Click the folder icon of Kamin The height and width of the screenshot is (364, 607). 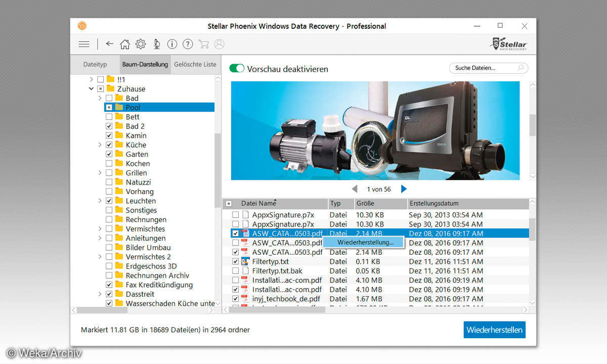pyautogui.click(x=119, y=135)
